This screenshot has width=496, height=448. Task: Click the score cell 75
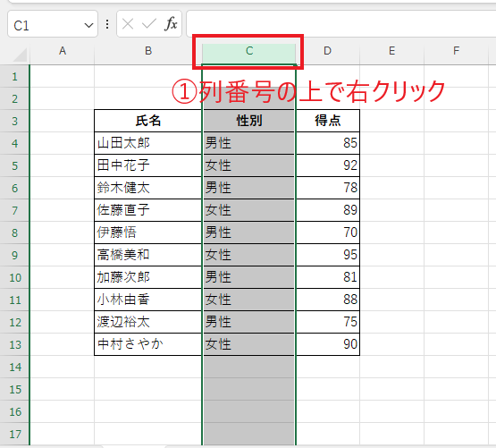[327, 322]
